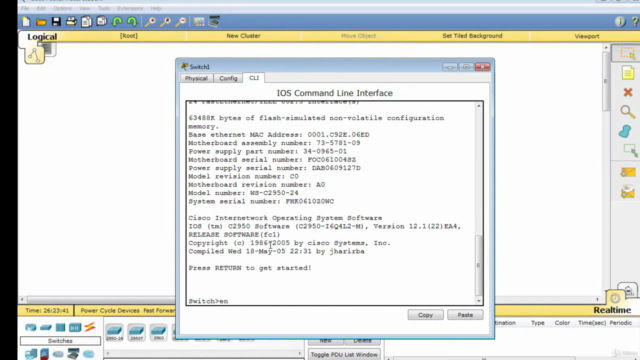The image size is (640, 360).
Task: Switch to Physical tab in Switch1 window
Action: point(196,78)
